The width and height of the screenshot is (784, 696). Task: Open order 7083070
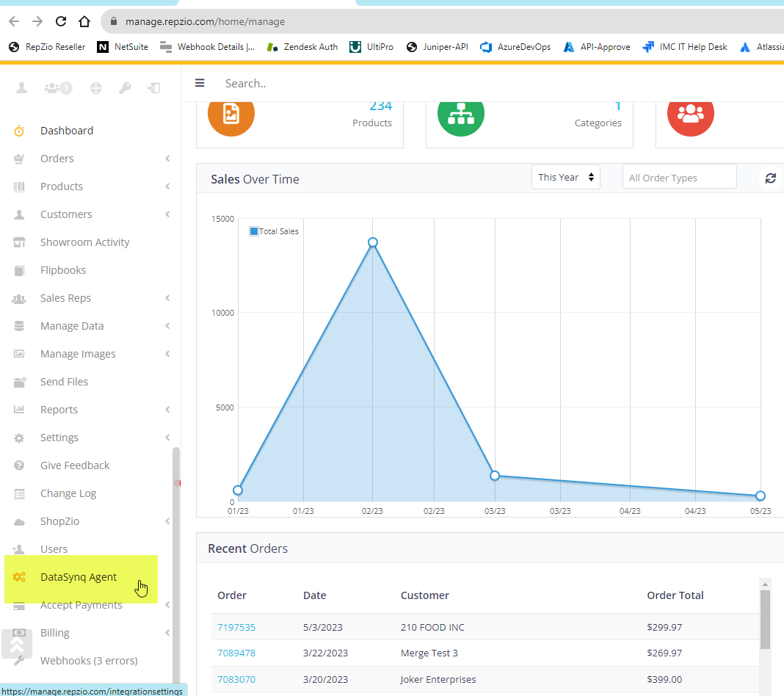pyautogui.click(x=236, y=680)
